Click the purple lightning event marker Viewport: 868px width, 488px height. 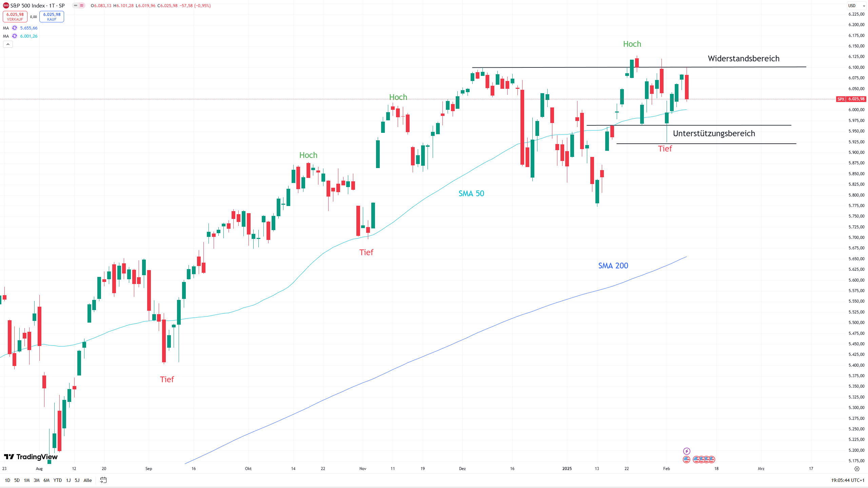[x=687, y=451]
